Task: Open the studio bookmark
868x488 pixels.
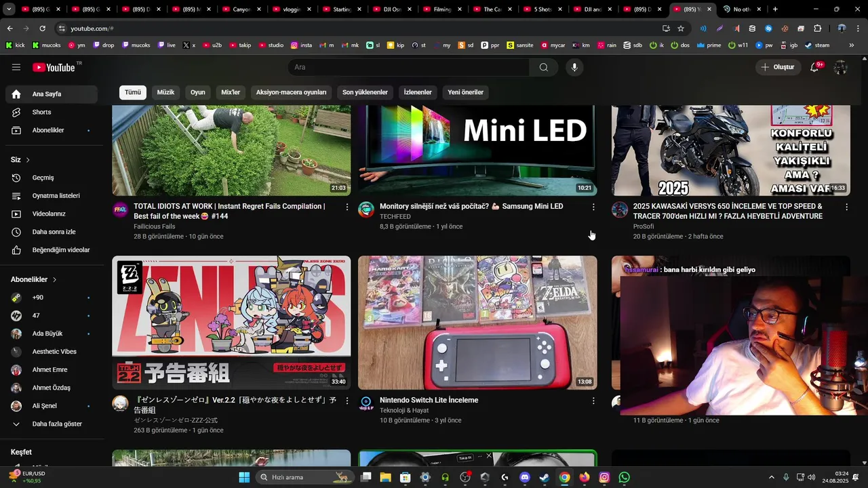Action: coord(270,45)
